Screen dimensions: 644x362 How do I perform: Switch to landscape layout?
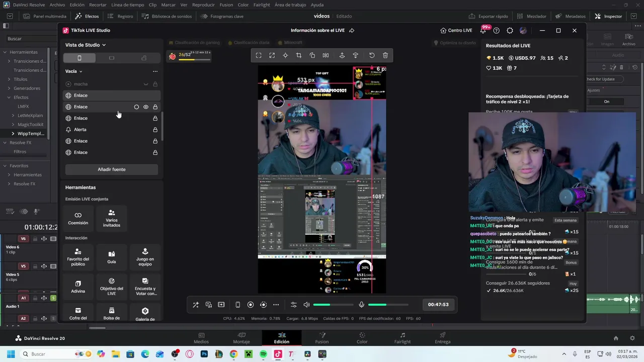(112, 58)
